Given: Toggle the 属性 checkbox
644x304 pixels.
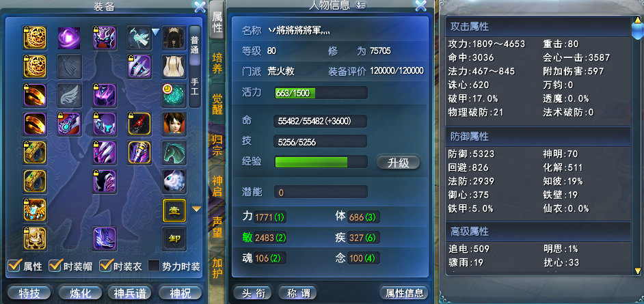Looking at the screenshot, I should coord(14,266).
